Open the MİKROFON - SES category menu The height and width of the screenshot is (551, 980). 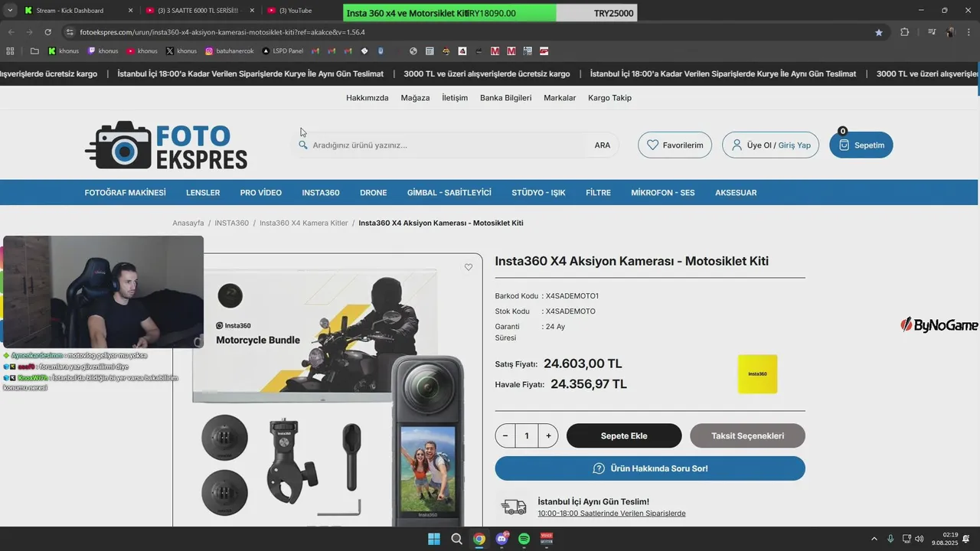(x=663, y=193)
